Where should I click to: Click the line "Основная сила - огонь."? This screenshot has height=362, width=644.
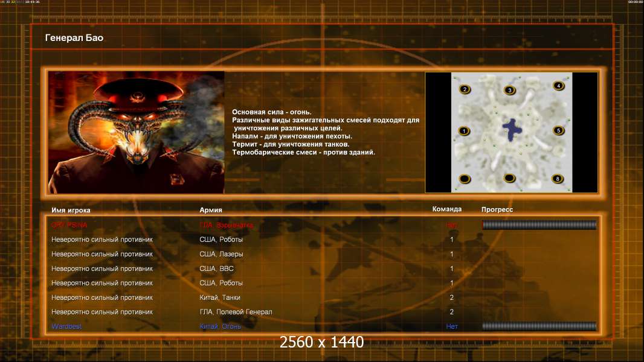point(271,112)
